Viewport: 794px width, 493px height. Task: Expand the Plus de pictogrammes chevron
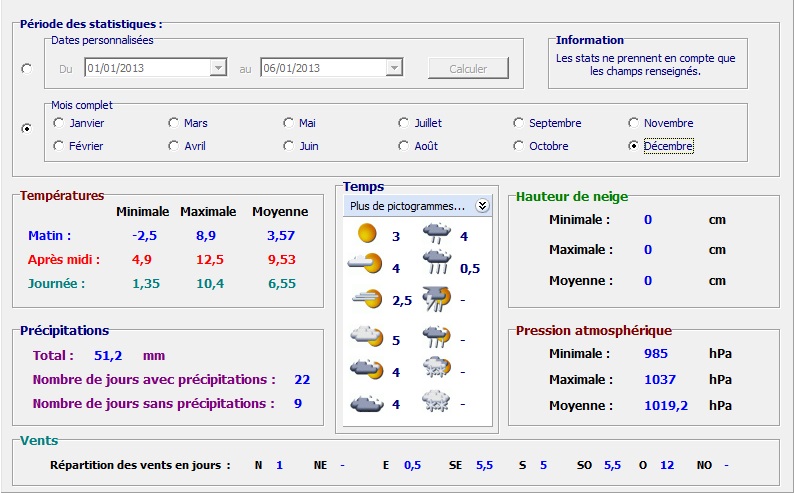[482, 206]
